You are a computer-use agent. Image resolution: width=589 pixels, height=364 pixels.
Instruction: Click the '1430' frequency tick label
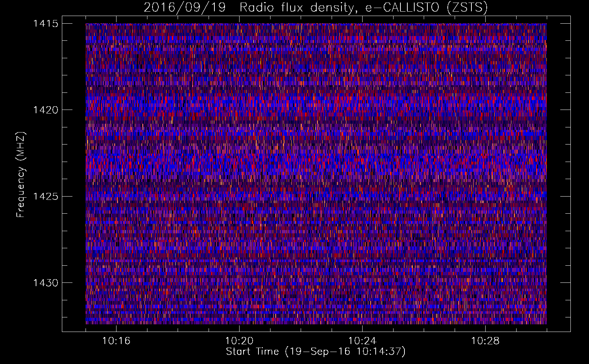coord(46,283)
